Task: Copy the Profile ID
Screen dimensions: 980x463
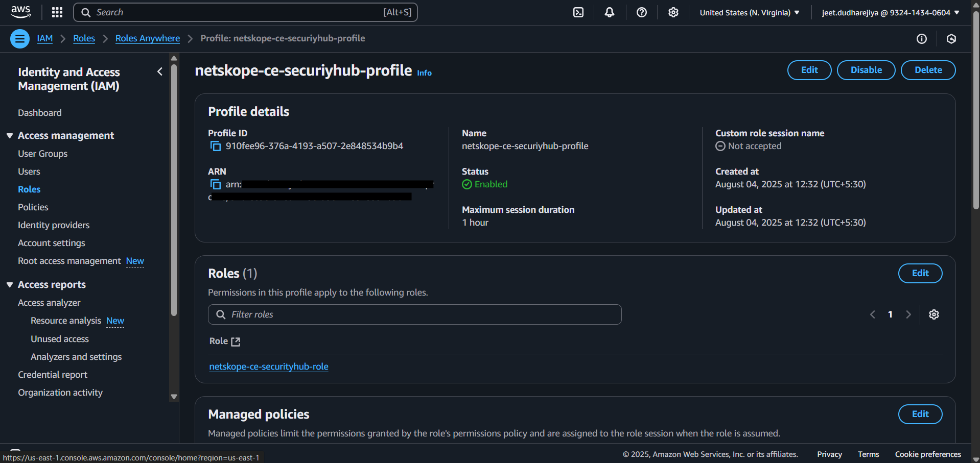Action: point(216,147)
